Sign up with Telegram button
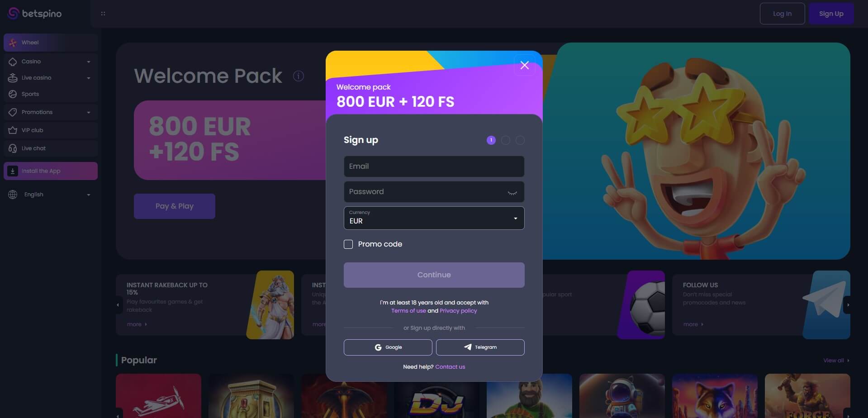 coord(480,347)
